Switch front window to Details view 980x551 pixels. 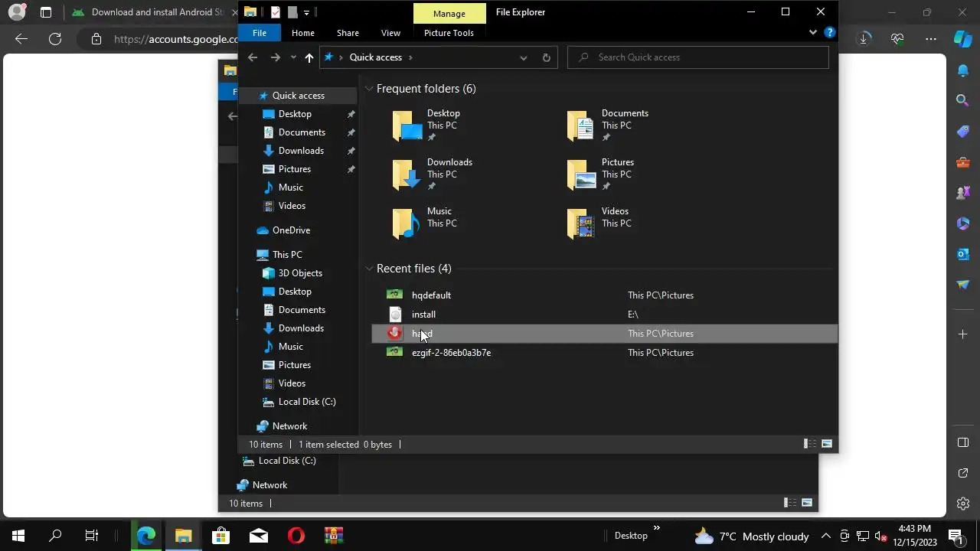point(808,444)
